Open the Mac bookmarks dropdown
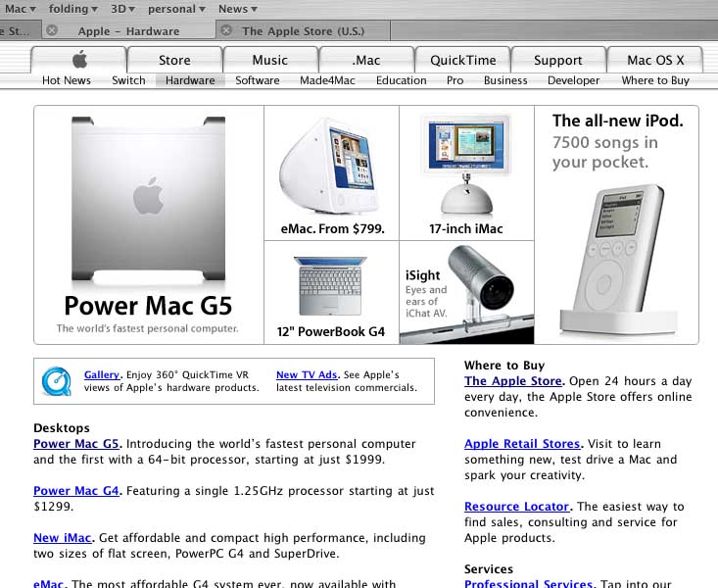The width and height of the screenshot is (718, 588). click(x=21, y=9)
